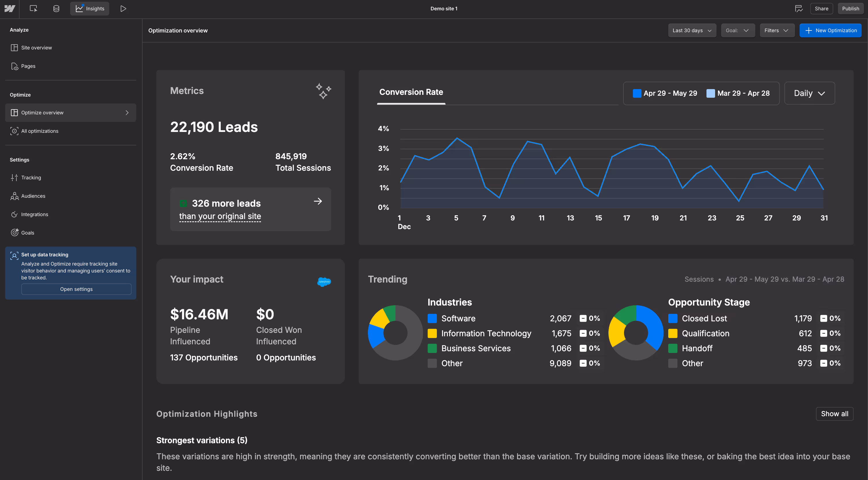Click the arrow on more leads card
The height and width of the screenshot is (480, 868).
318,201
